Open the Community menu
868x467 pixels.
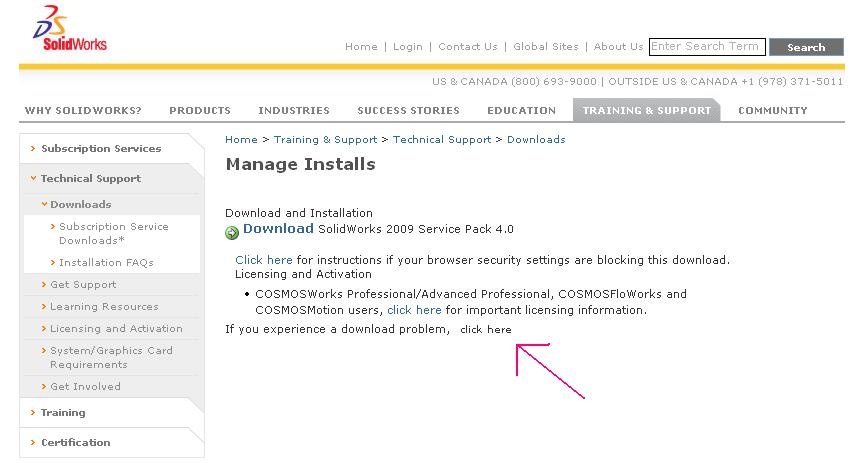point(773,111)
